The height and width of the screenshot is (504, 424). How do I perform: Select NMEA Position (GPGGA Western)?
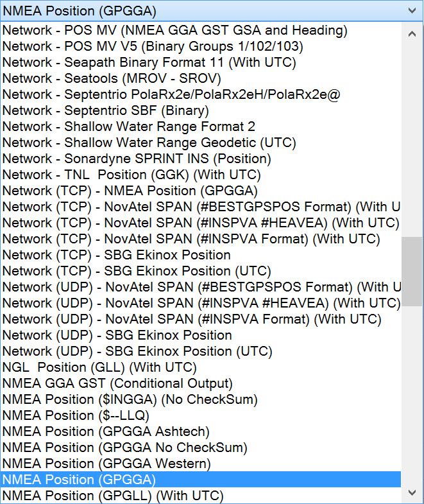(x=106, y=464)
